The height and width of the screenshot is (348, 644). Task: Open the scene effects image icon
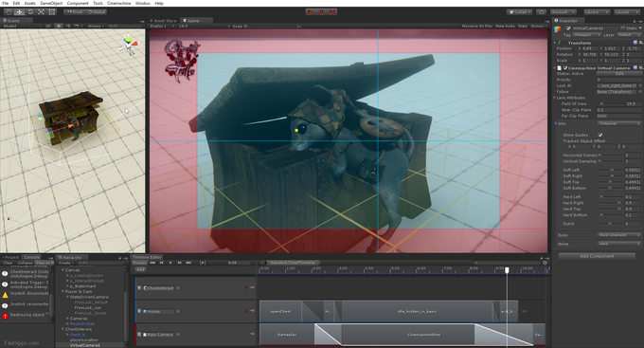(77, 26)
